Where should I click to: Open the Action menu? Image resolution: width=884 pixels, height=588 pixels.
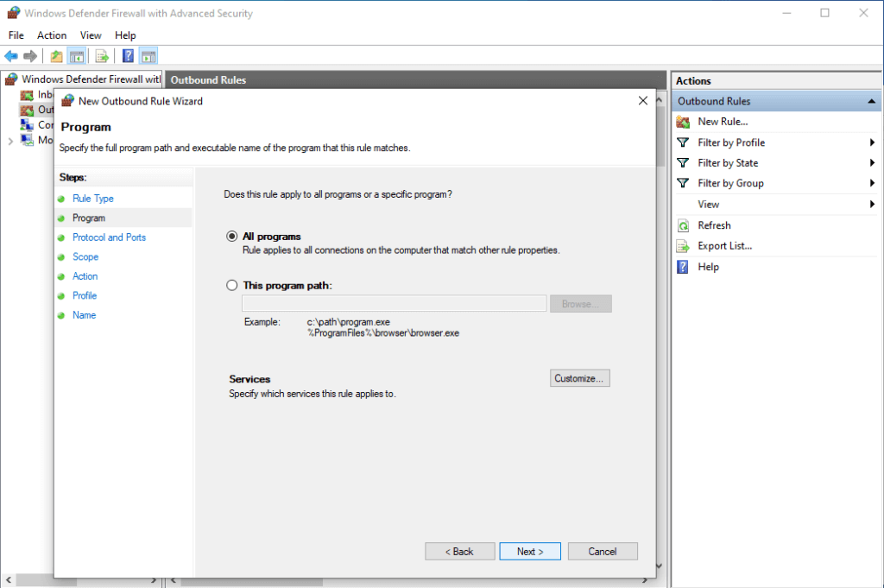[x=52, y=35]
